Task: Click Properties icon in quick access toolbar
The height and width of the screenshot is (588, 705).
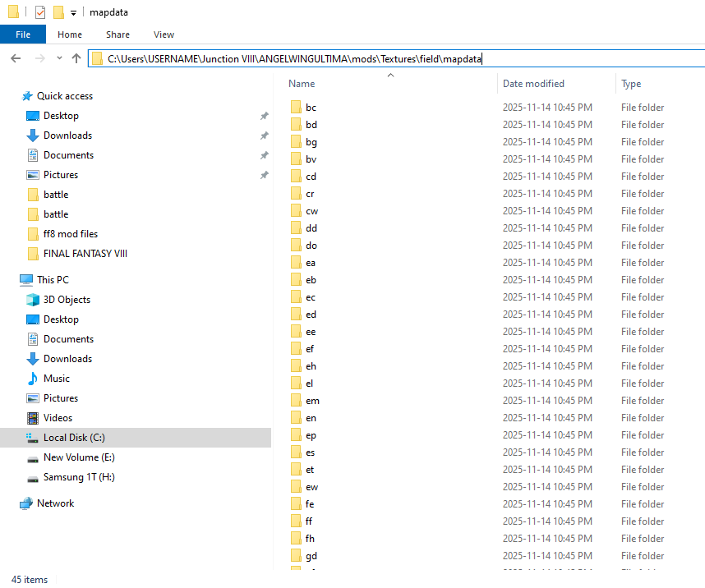Action: [x=40, y=12]
